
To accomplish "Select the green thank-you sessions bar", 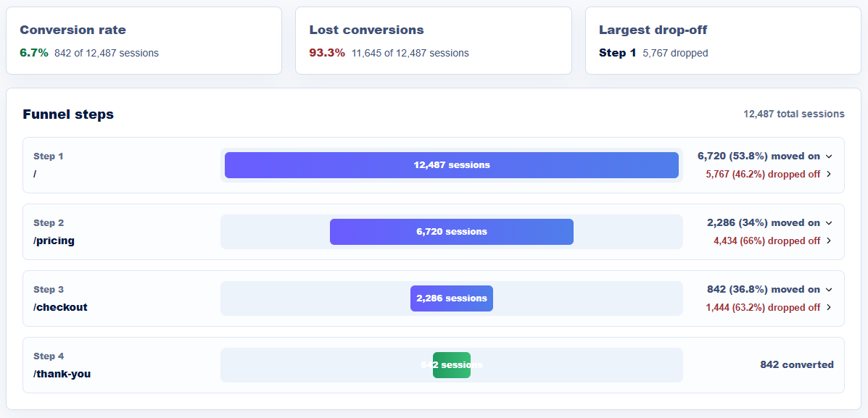I will point(452,365).
